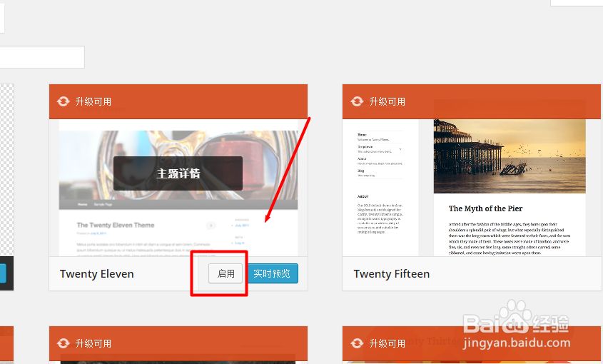Screen dimensions: 603x364
Task: Click the Twenty Eleven theme name
Action: click(x=97, y=274)
